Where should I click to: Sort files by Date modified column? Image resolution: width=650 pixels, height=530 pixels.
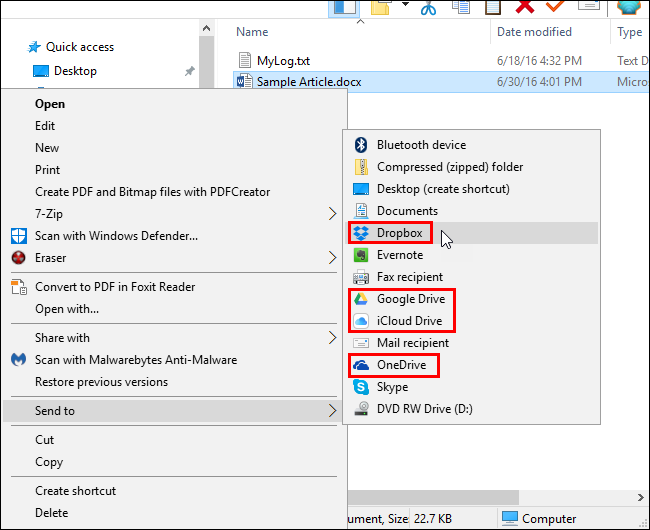point(535,32)
